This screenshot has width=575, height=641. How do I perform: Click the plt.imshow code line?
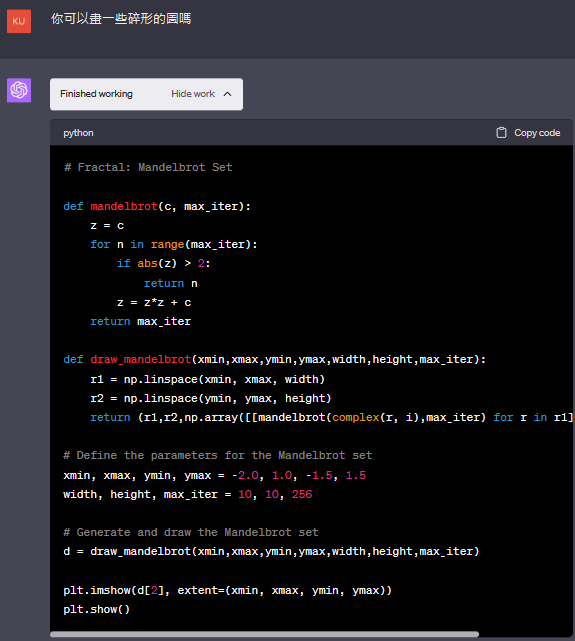pyautogui.click(x=228, y=590)
